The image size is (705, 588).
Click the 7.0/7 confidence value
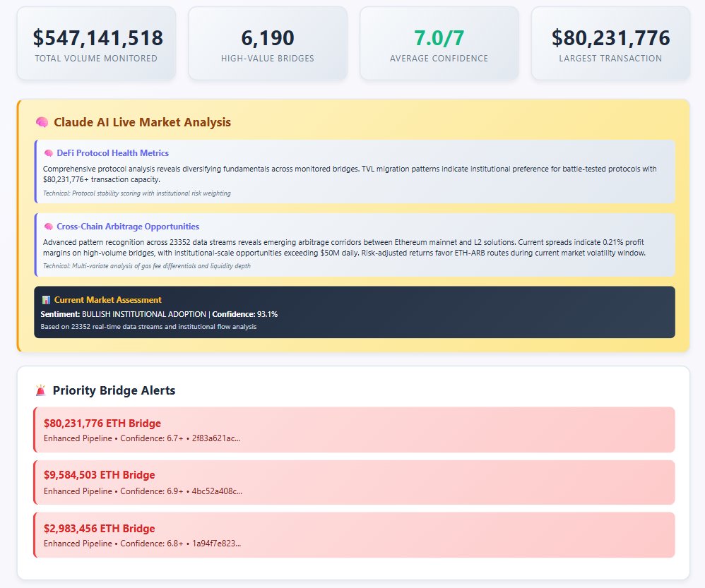coord(439,37)
